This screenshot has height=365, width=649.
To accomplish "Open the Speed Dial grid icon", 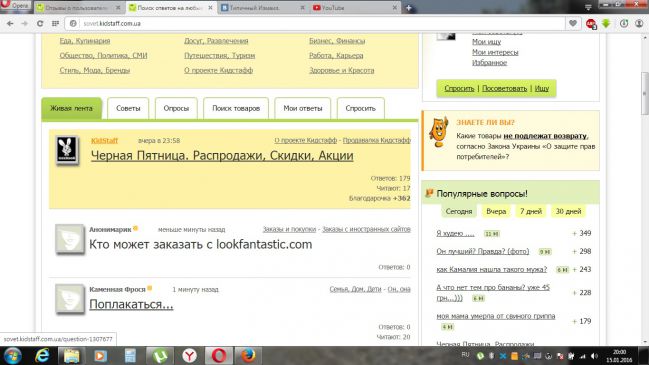I will click(x=55, y=24).
